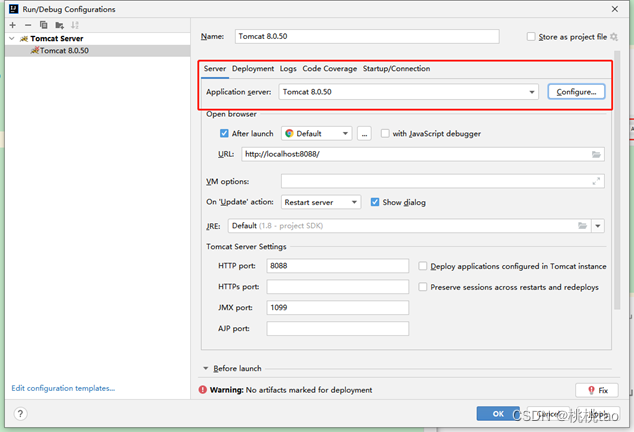Uncheck the After launch checkbox

coord(224,133)
